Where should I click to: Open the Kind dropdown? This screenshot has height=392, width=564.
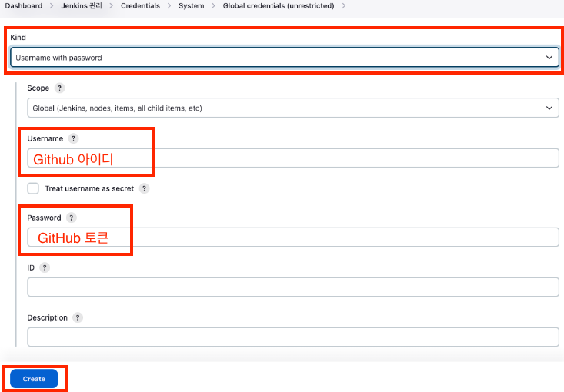pyautogui.click(x=285, y=58)
